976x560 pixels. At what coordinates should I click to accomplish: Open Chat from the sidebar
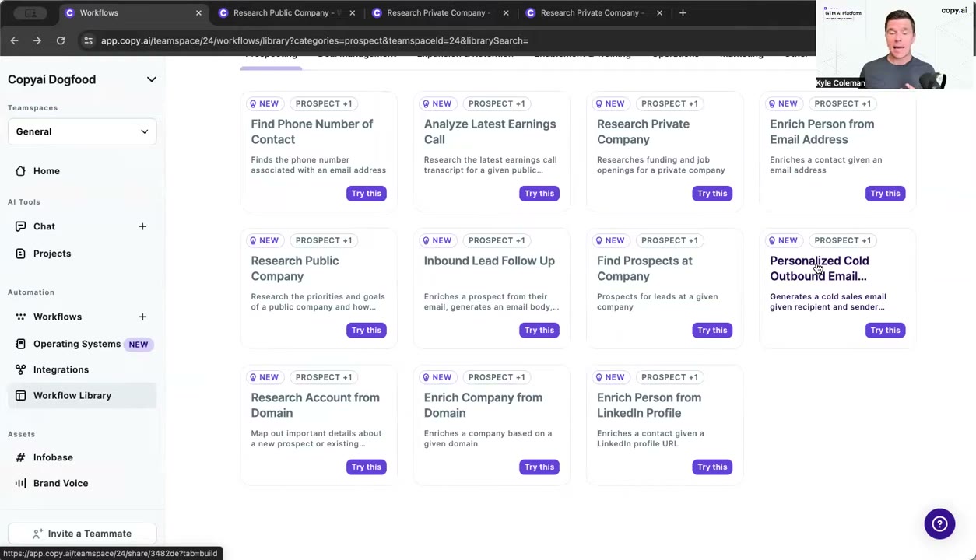coord(44,226)
